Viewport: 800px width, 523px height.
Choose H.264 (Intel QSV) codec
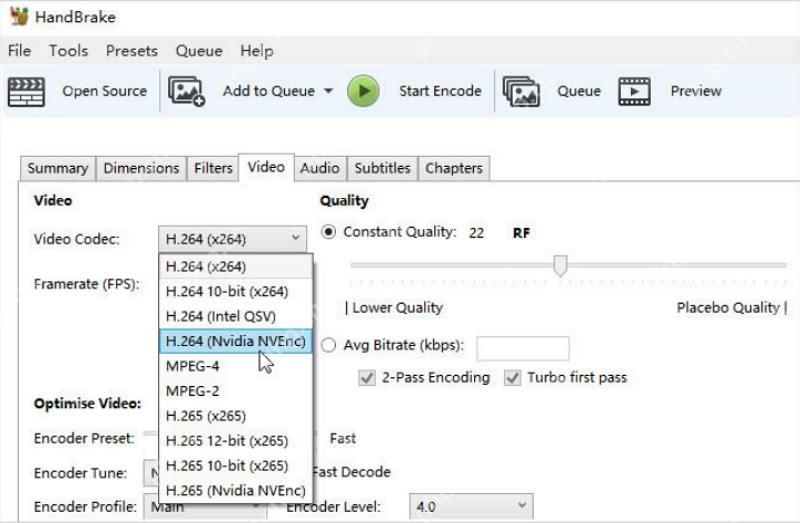coord(236,317)
